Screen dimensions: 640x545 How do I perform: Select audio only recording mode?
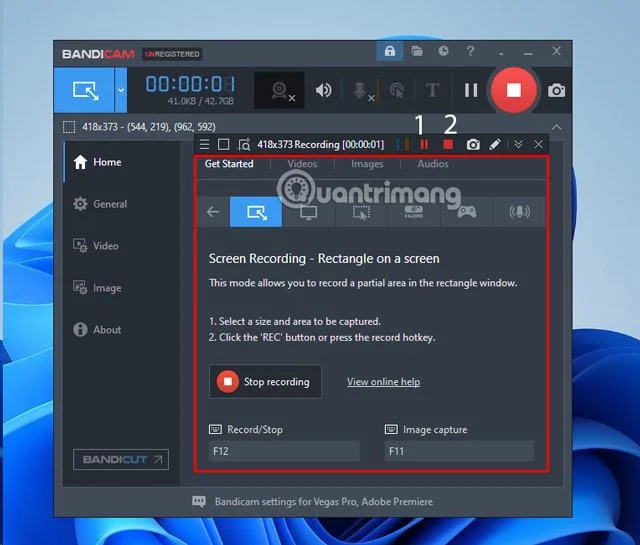pos(519,212)
